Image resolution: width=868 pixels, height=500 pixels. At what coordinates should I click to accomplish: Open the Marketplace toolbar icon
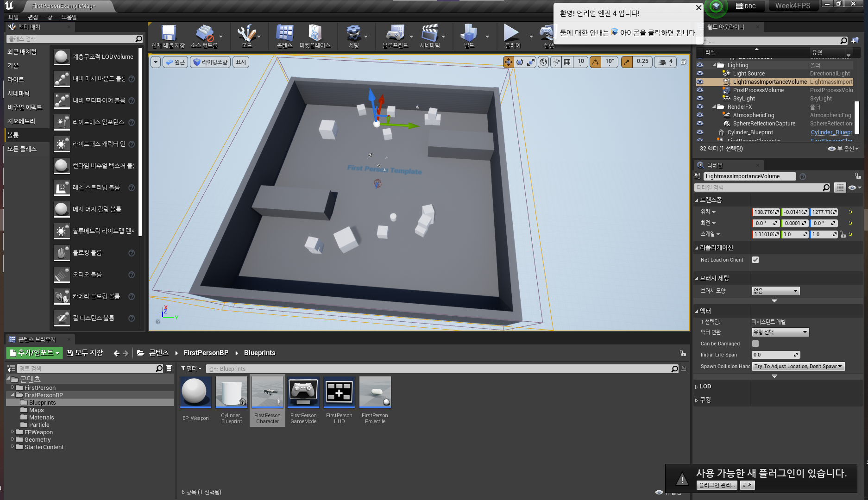coord(315,36)
